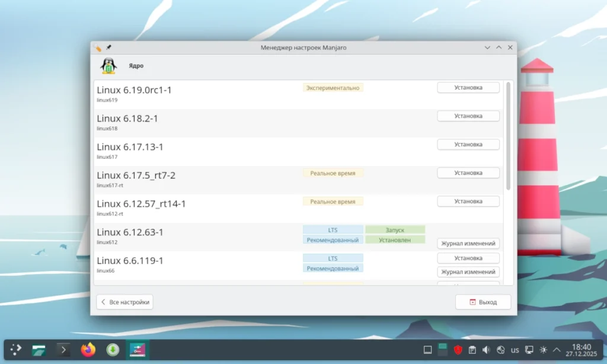Open the network globe tray icon

pos(500,350)
